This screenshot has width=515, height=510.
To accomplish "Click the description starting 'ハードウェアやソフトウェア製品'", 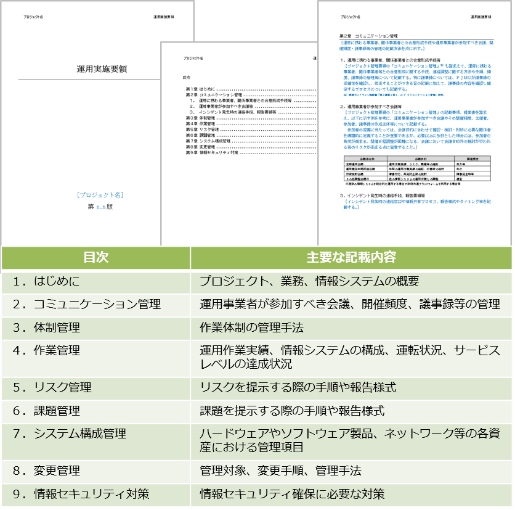I will click(x=350, y=441).
